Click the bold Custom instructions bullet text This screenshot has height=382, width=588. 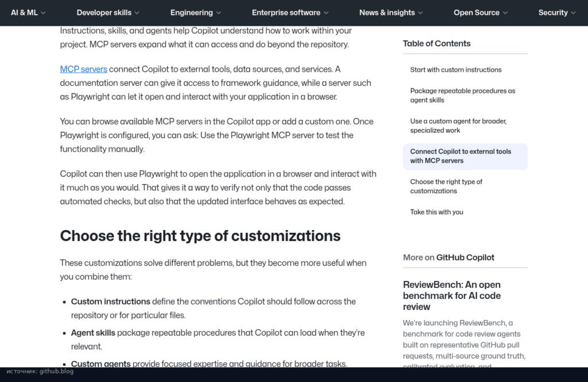111,302
